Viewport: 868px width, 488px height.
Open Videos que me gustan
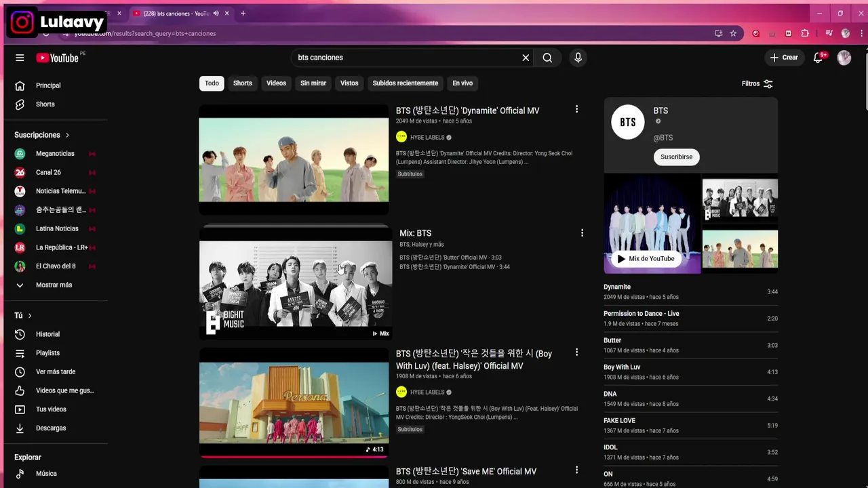coord(56,390)
